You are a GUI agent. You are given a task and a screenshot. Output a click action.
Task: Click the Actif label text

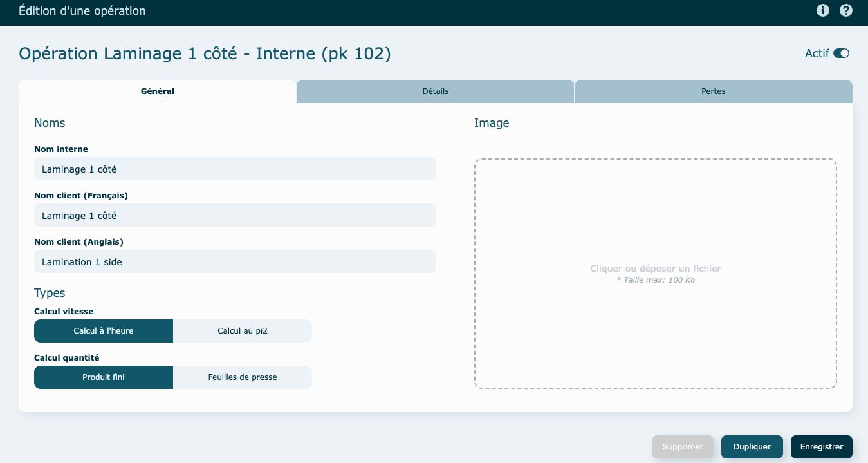(x=817, y=53)
